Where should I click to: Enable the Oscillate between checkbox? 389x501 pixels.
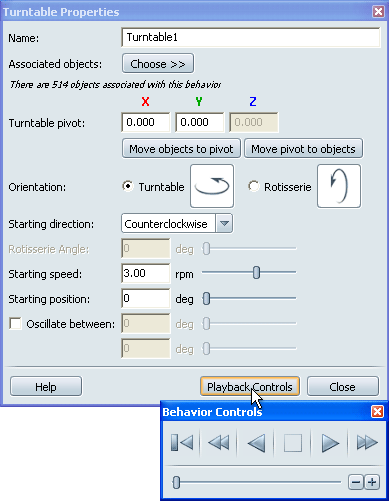15,324
